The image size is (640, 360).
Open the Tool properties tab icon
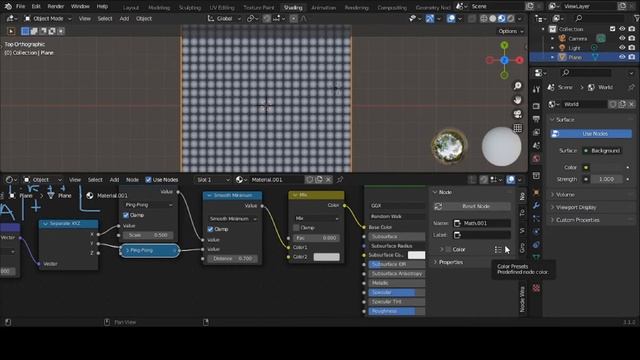point(536,90)
